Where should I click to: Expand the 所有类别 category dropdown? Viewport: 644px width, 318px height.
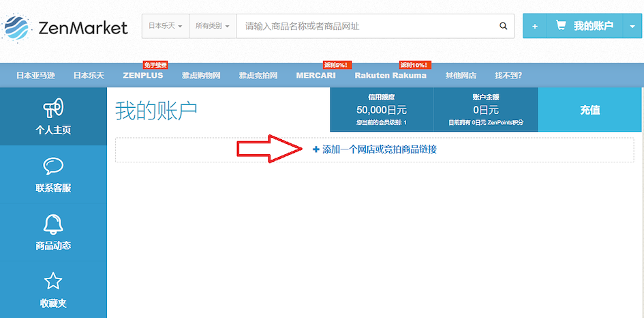tap(213, 26)
